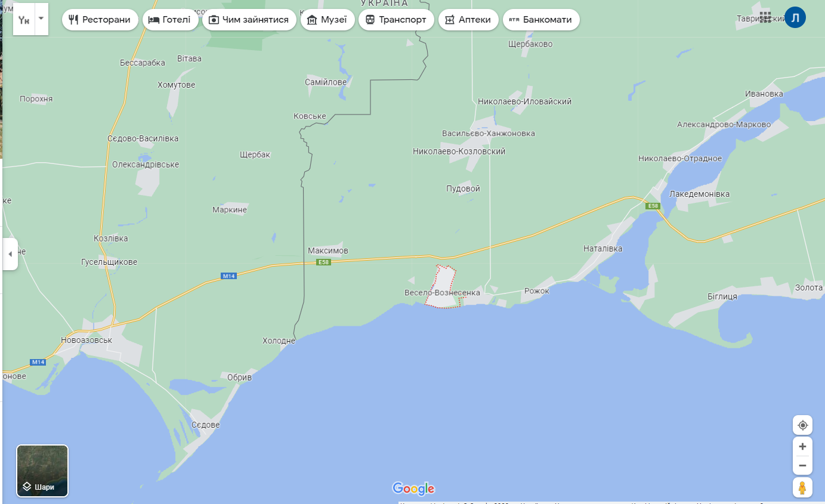Select the Николаево-Козловский label
Screen dimensions: 825x504
(459, 151)
